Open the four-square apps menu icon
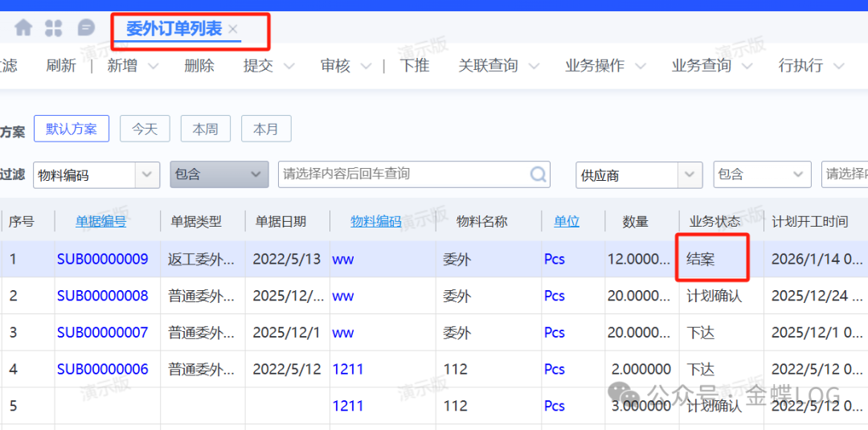The image size is (868, 430). coord(54,28)
